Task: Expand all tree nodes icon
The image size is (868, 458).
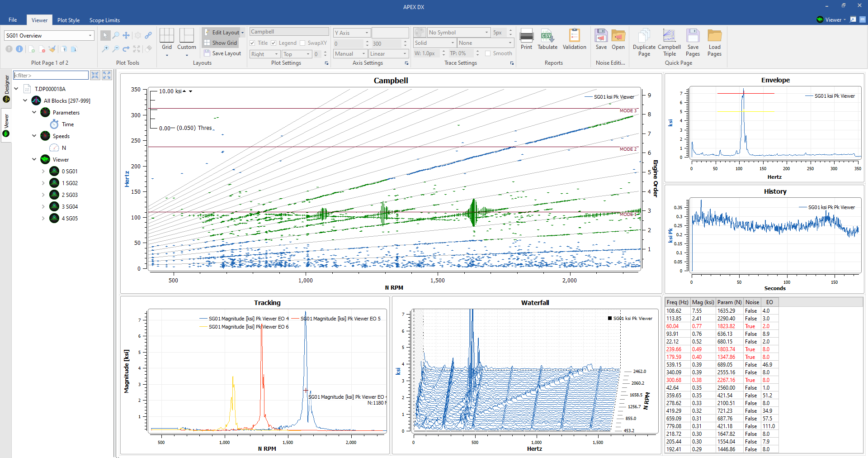Action: 107,75
